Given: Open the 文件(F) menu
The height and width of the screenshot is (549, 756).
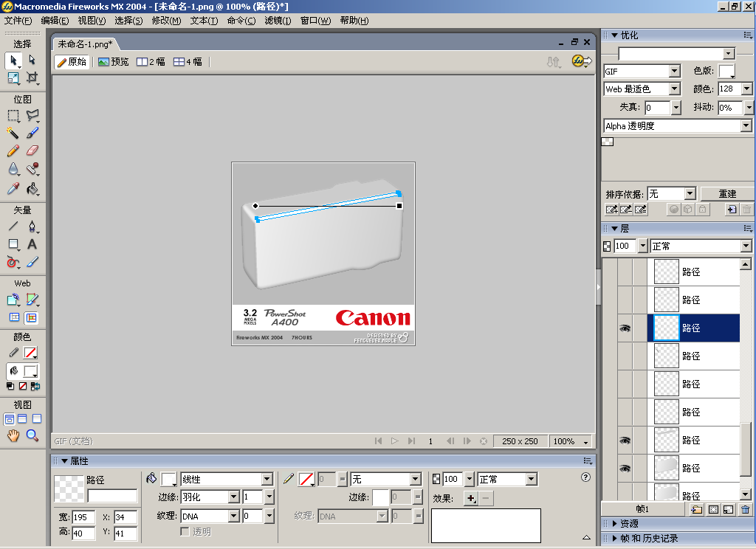Looking at the screenshot, I should click(18, 21).
